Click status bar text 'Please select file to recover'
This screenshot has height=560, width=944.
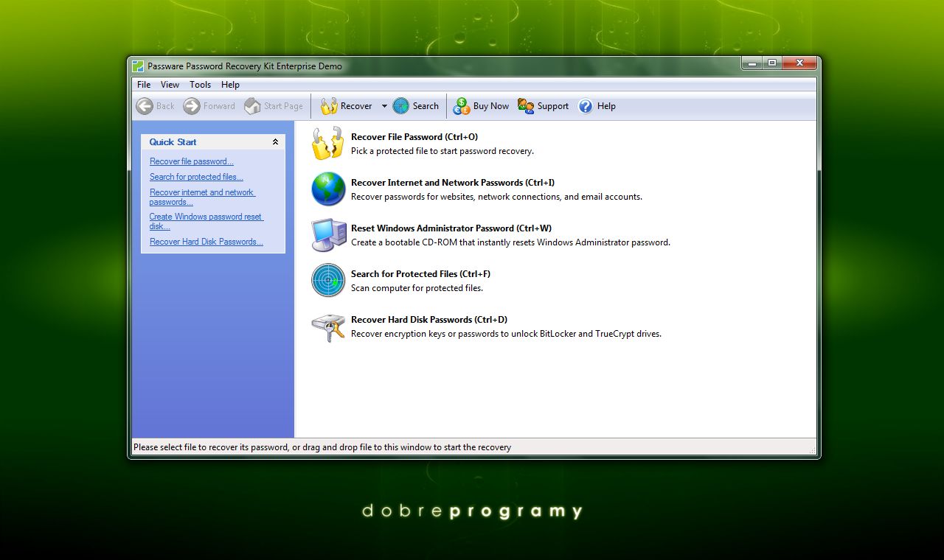tap(322, 447)
